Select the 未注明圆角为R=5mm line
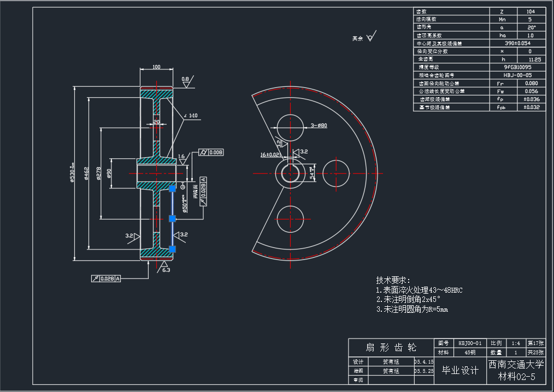Viewport: 554px width, 392px height. point(412,310)
